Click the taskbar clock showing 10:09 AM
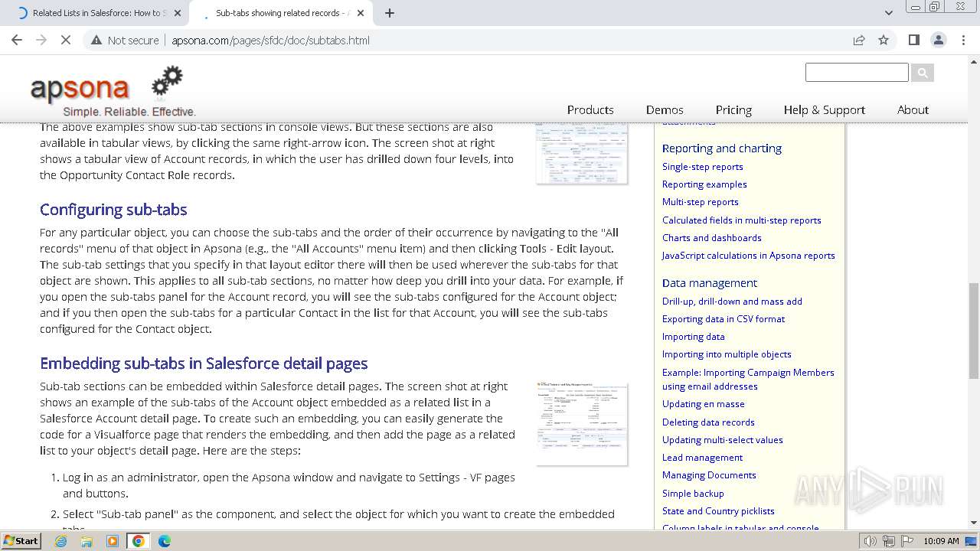Viewport: 980px width, 551px height. click(941, 541)
